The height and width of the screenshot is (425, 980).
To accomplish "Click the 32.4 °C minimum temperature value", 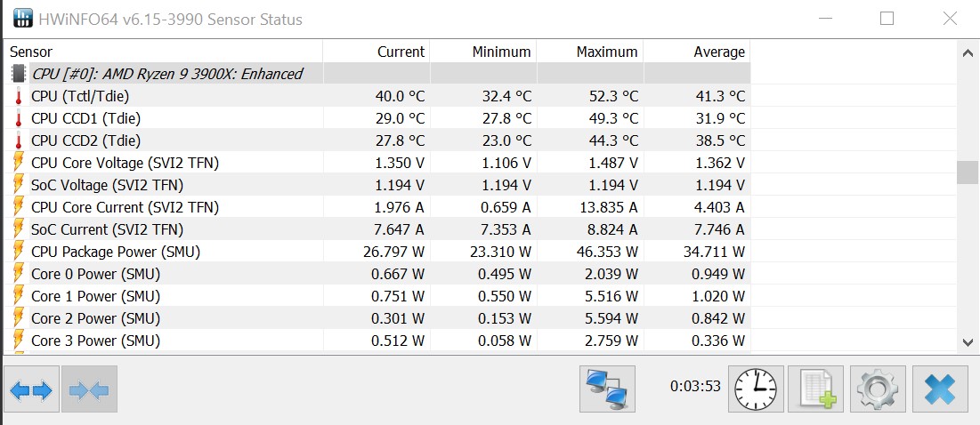I will pyautogui.click(x=506, y=96).
